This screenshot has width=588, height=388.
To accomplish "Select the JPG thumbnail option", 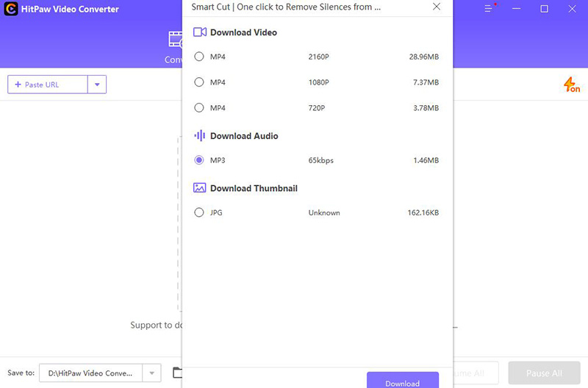I will click(198, 212).
